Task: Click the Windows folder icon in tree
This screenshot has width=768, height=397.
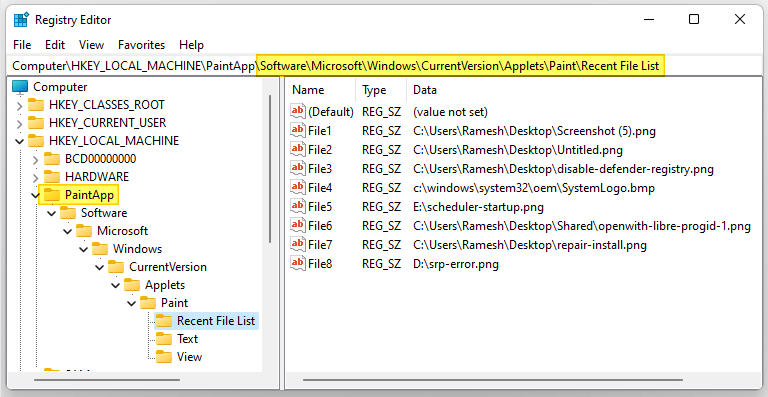Action: pyautogui.click(x=100, y=249)
